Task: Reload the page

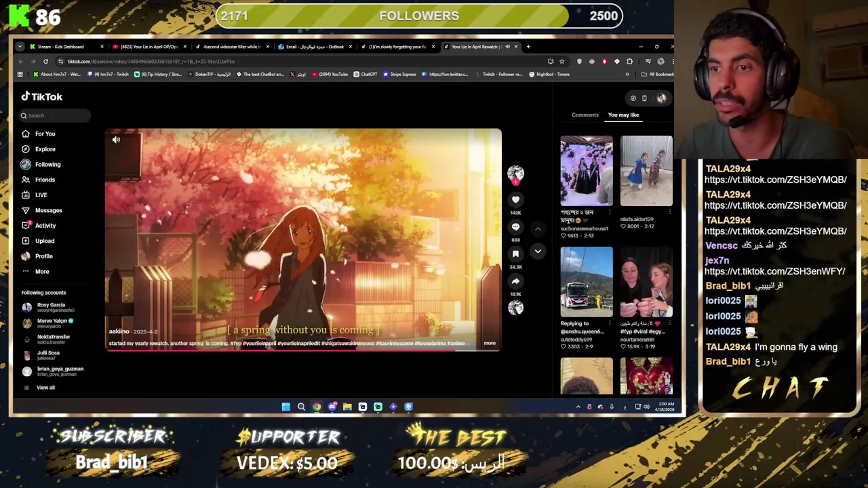Action: pyautogui.click(x=45, y=62)
